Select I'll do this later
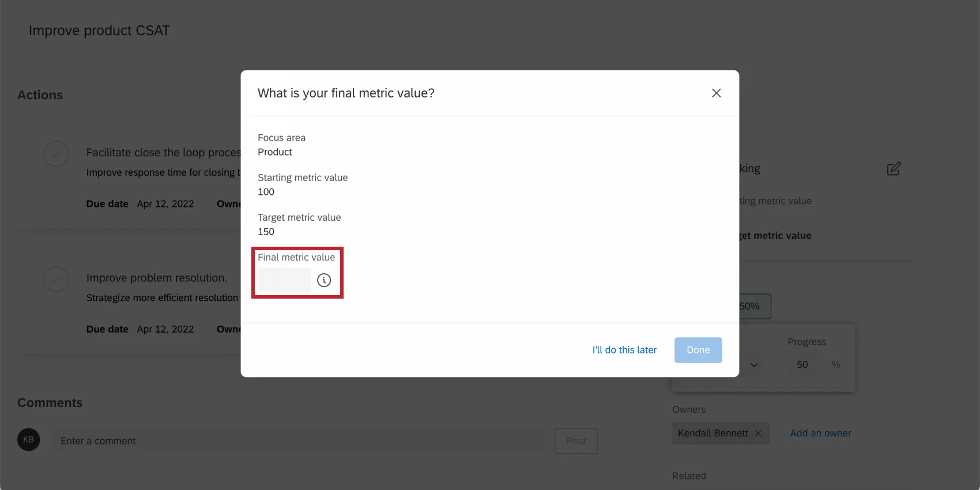Image resolution: width=980 pixels, height=490 pixels. pos(624,350)
